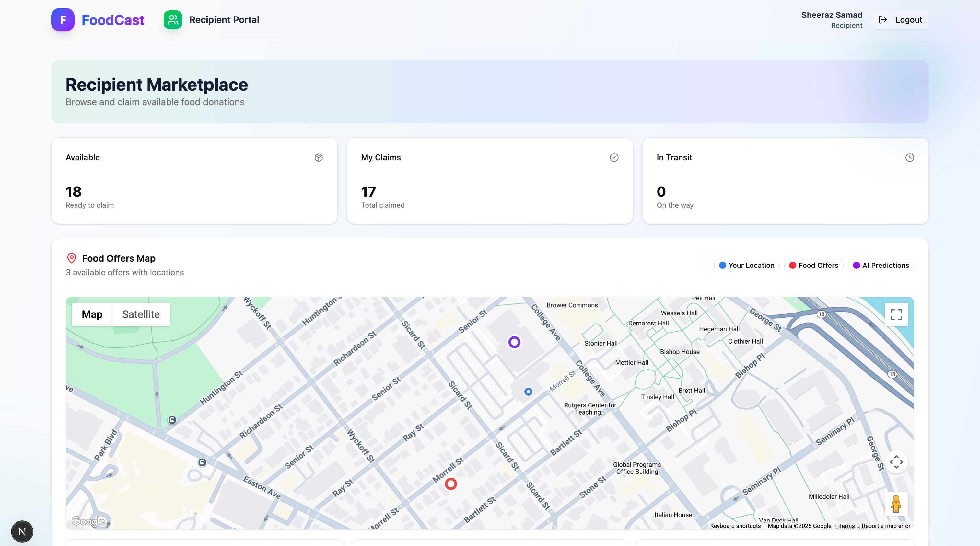Viewport: 980px width, 546px height.
Task: Click the AI Predictions legend purple dot
Action: [x=856, y=266]
